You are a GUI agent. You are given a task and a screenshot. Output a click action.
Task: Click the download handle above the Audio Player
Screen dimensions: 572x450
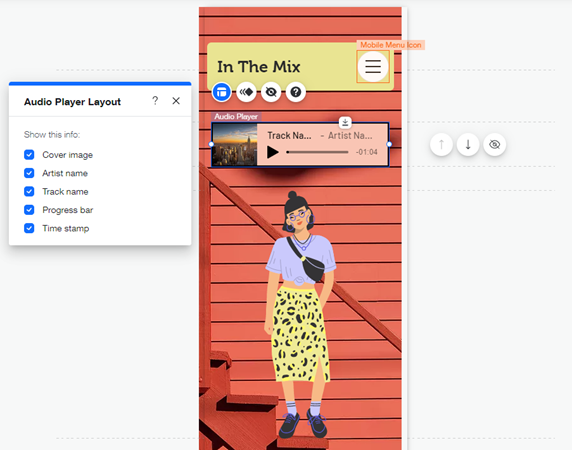345,122
